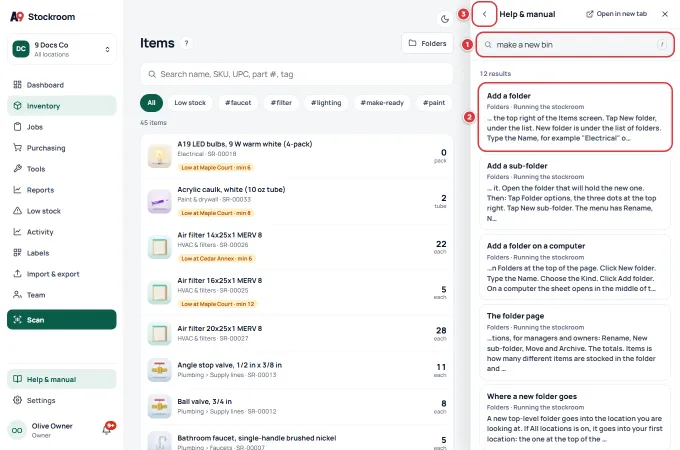Viewport: 680px width, 450px height.
Task: Filter by #faucet tag
Action: 238,103
